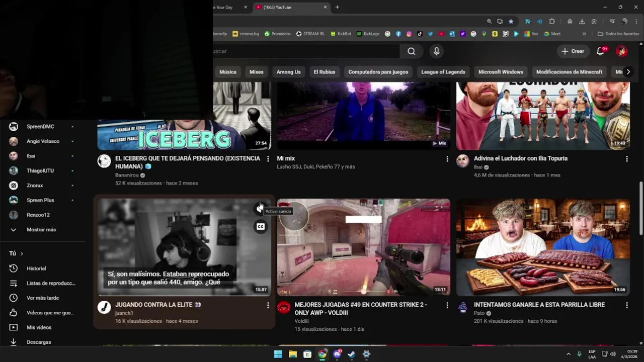The width and height of the screenshot is (644, 362).
Task: Show more filter chips with the right arrow
Action: click(628, 72)
